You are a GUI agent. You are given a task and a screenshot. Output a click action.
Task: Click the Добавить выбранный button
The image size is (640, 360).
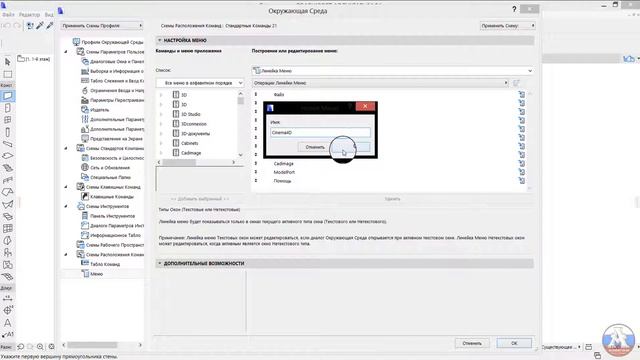click(200, 199)
